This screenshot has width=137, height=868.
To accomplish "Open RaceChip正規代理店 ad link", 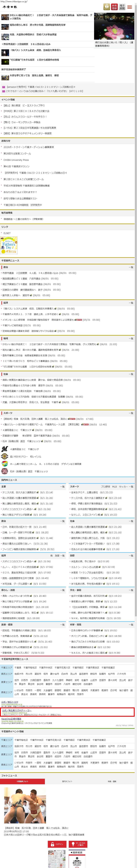I will (x=11, y=719).
